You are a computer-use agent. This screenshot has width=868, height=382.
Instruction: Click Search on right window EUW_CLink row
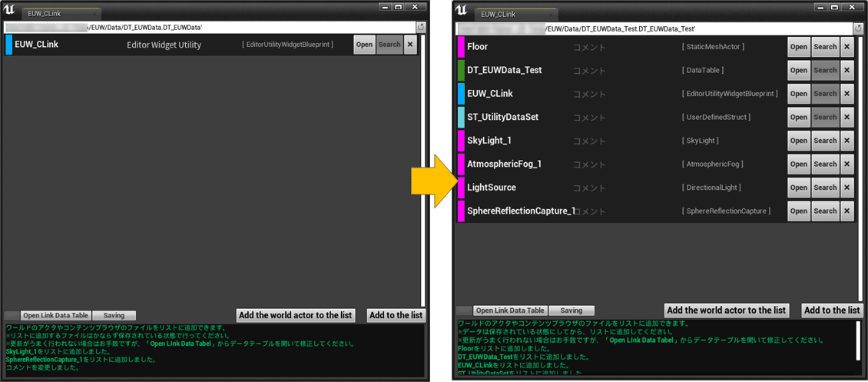point(826,94)
